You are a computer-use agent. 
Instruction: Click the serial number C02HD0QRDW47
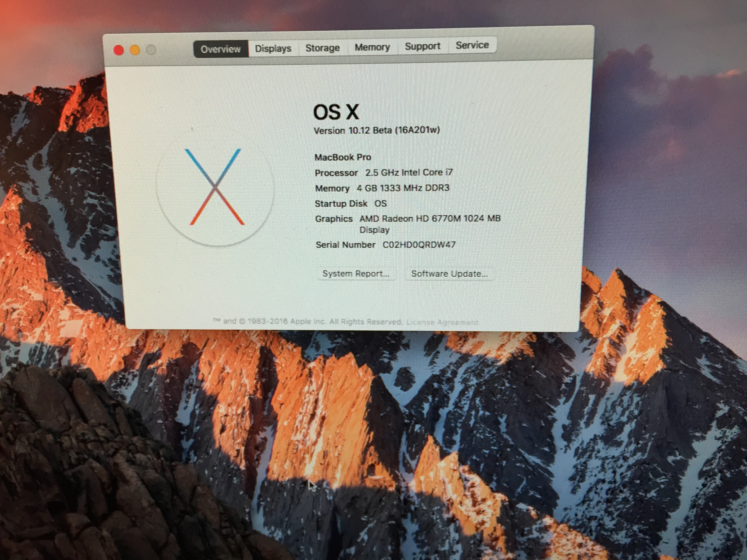[419, 245]
